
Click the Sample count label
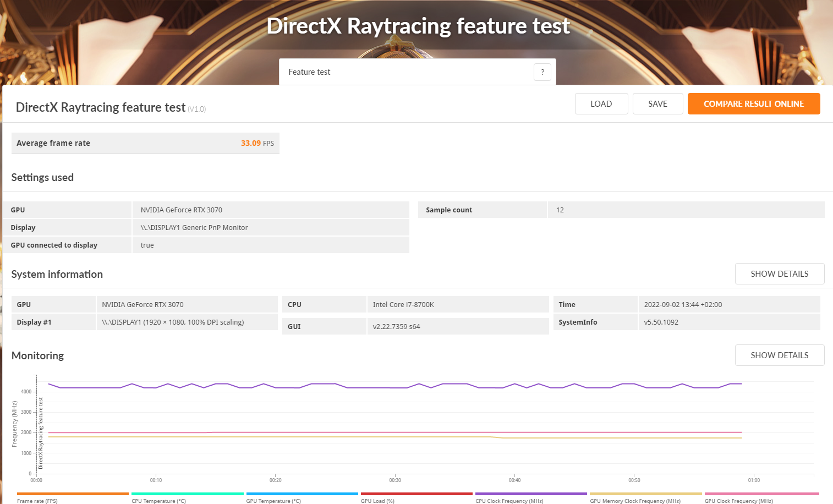pyautogui.click(x=449, y=210)
